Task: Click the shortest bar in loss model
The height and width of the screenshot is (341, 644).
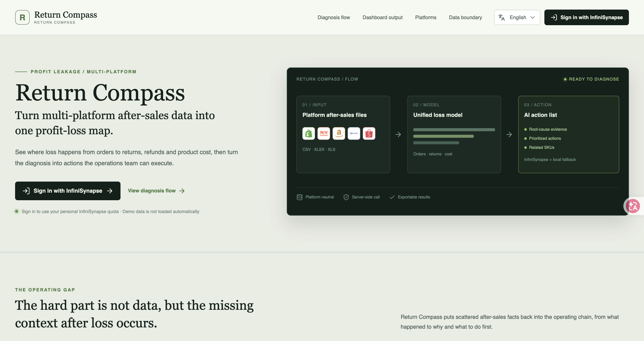Action: coord(436,143)
